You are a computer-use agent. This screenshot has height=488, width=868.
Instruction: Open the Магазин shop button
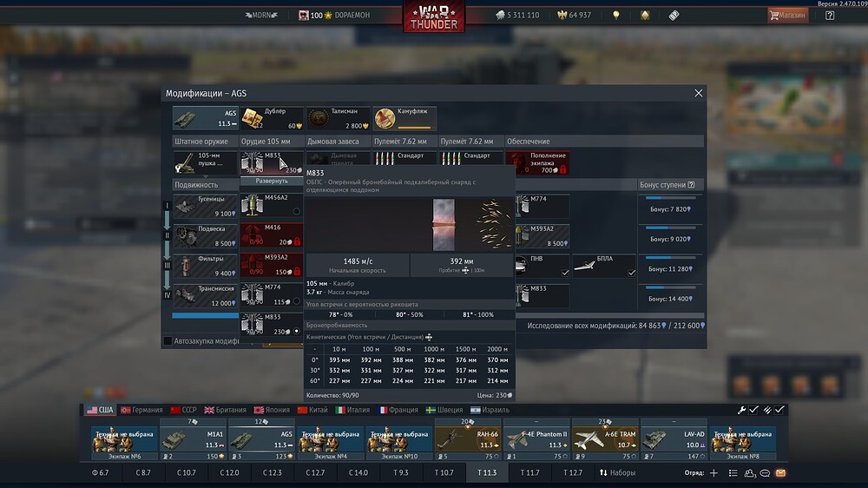(x=787, y=16)
